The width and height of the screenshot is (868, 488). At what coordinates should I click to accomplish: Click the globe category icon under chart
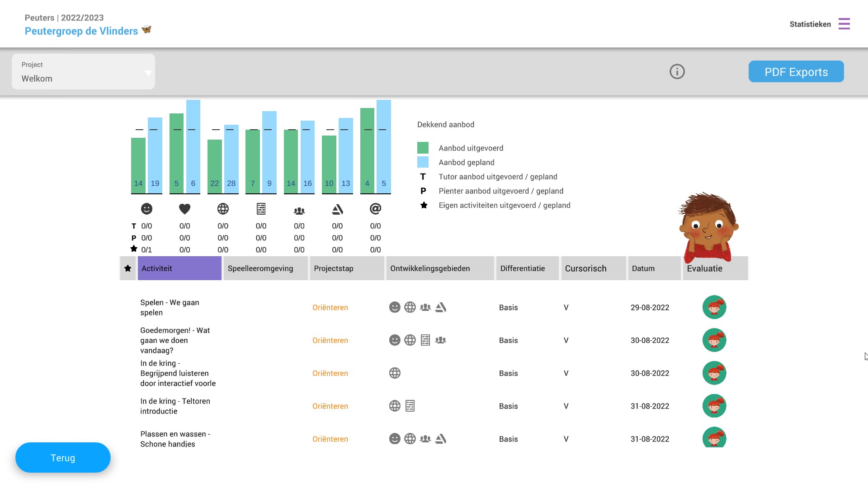[223, 209]
